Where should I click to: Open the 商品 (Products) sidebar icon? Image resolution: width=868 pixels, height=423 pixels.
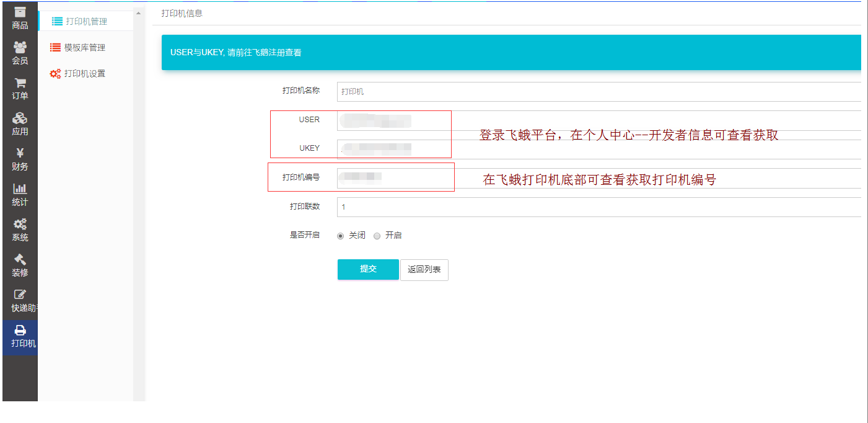pos(20,12)
